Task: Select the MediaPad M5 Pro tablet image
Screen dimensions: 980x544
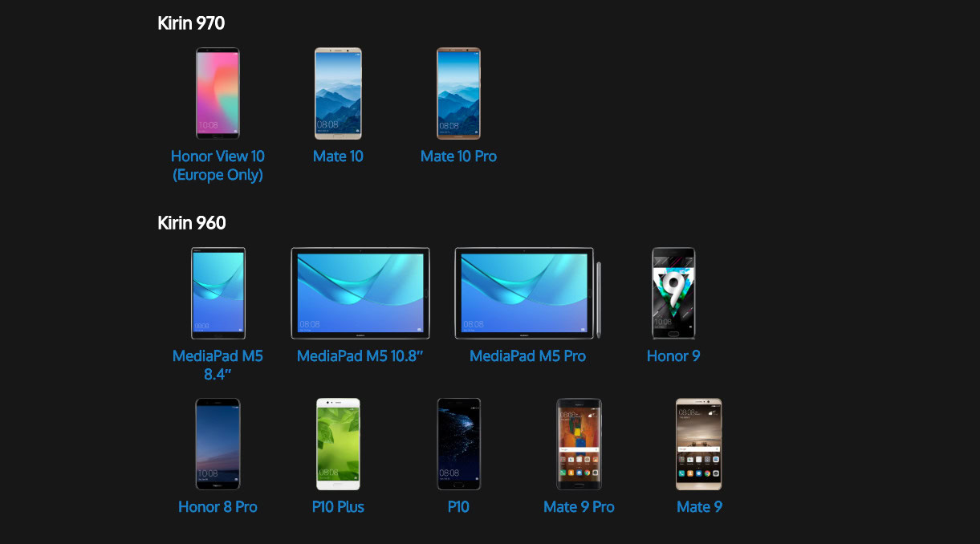Action: tap(527, 293)
